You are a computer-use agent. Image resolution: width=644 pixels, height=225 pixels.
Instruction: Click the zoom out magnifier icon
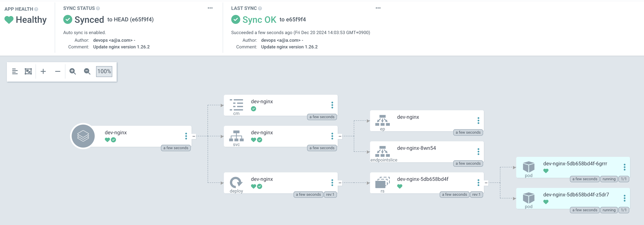point(87,71)
